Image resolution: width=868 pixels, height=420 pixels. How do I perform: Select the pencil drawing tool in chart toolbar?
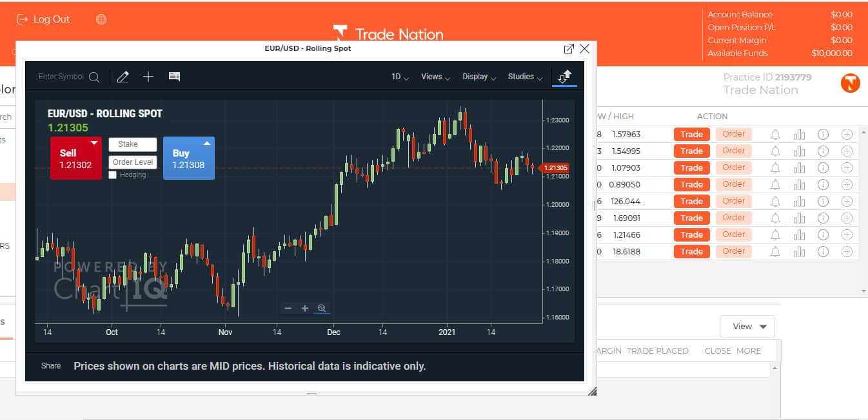click(x=123, y=77)
